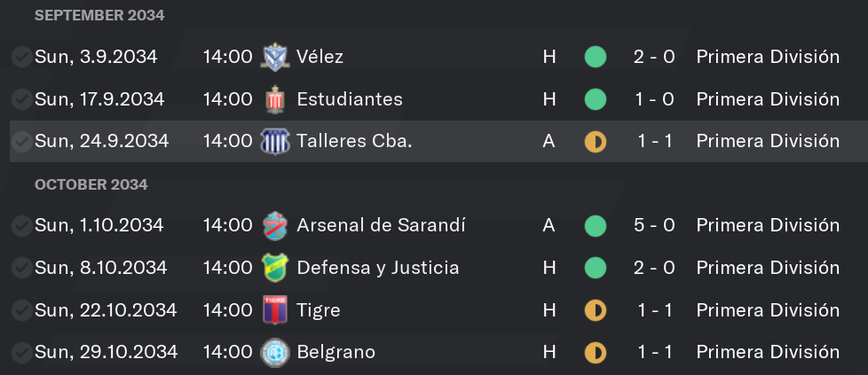Toggle the checkmark beside the 24.9.2034 fixture
The height and width of the screenshot is (375, 868).
coord(21,141)
